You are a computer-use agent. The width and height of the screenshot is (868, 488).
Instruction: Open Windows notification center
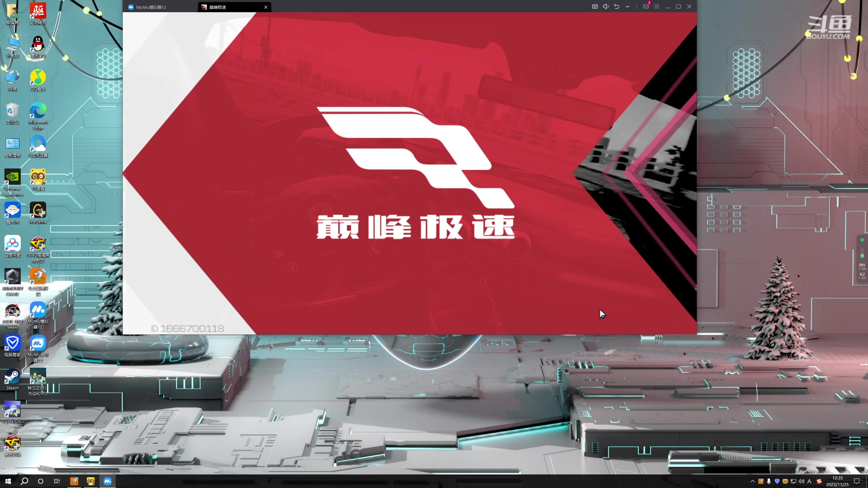[x=857, y=481]
